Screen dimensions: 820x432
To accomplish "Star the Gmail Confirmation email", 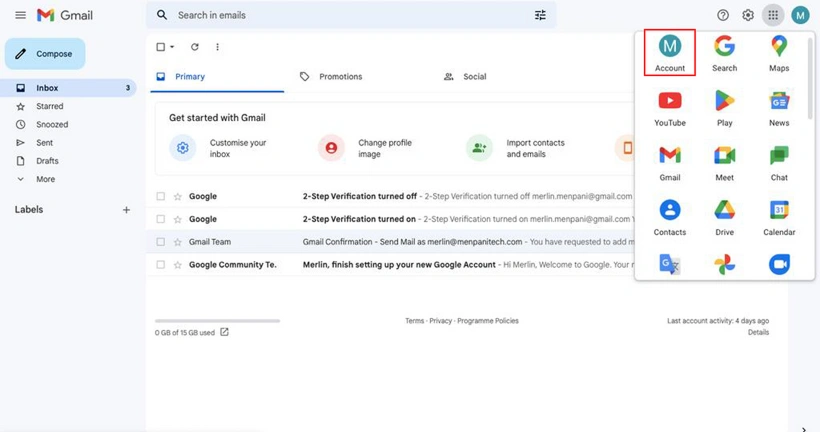I will click(178, 242).
